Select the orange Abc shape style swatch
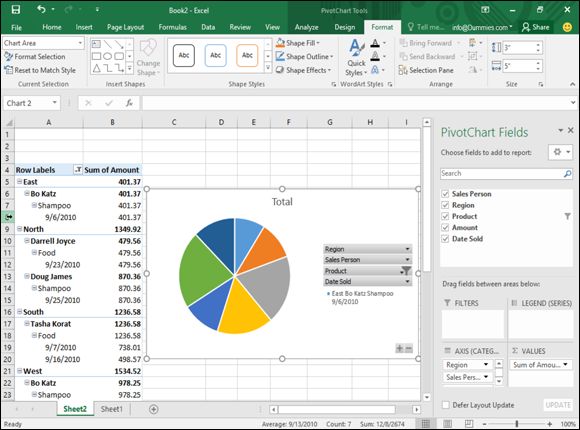 pyautogui.click(x=247, y=56)
